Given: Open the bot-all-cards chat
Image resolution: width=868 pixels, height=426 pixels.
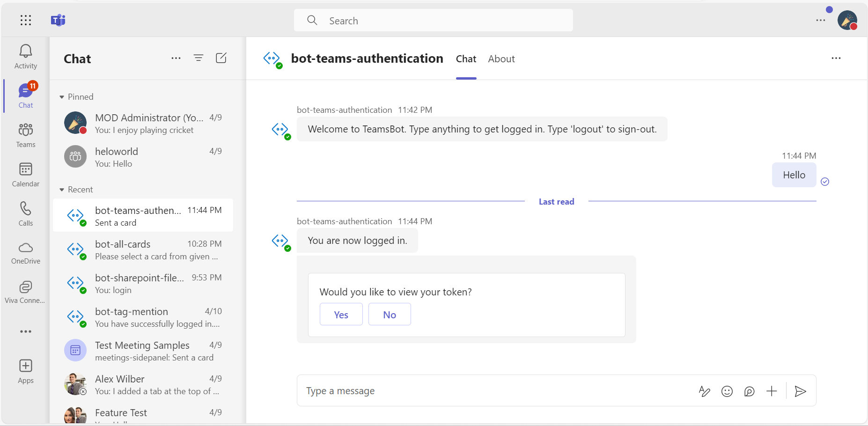Looking at the screenshot, I should point(143,250).
